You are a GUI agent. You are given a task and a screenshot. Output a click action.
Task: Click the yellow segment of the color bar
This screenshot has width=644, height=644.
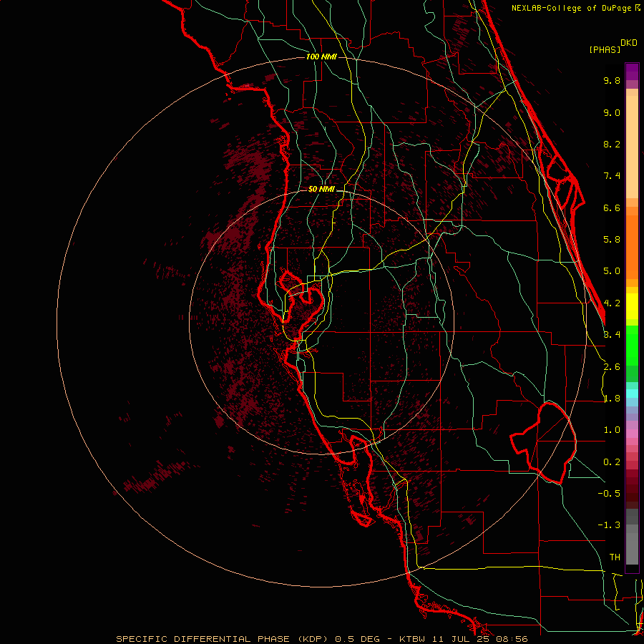[632, 306]
